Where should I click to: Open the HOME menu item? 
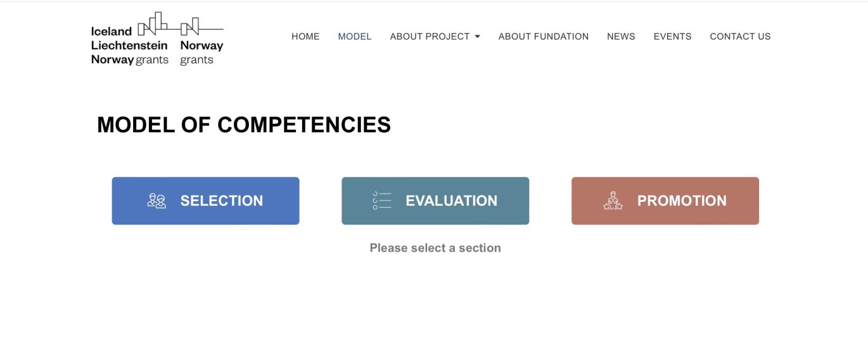click(x=305, y=37)
